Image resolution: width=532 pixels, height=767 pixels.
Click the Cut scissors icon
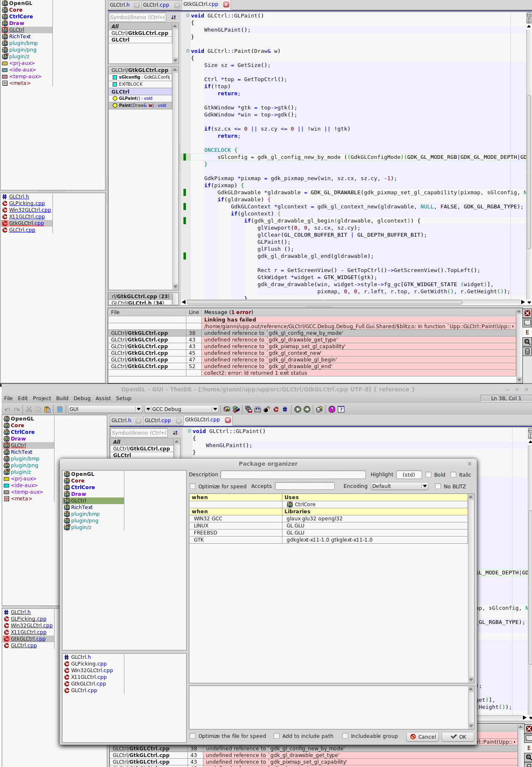coord(29,409)
